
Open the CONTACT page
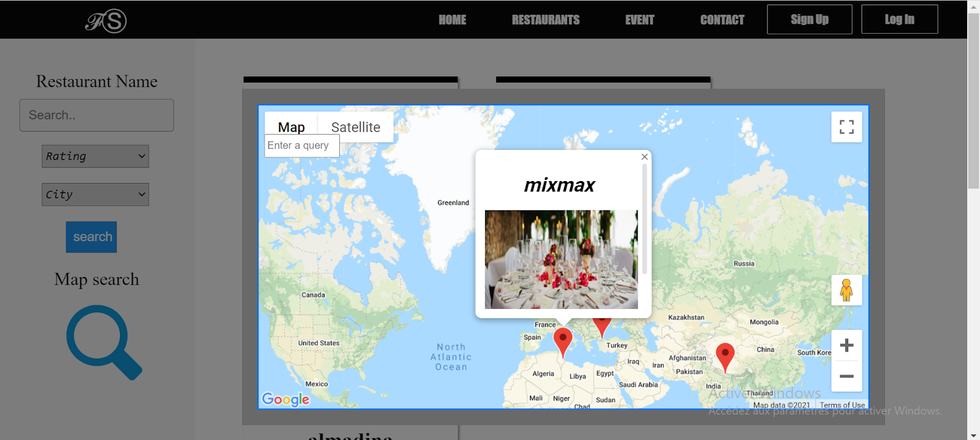722,20
